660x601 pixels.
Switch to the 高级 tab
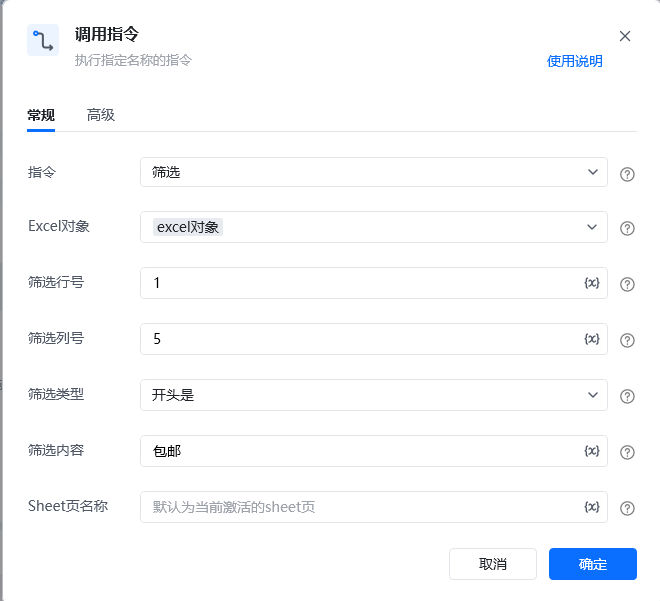pyautogui.click(x=101, y=115)
